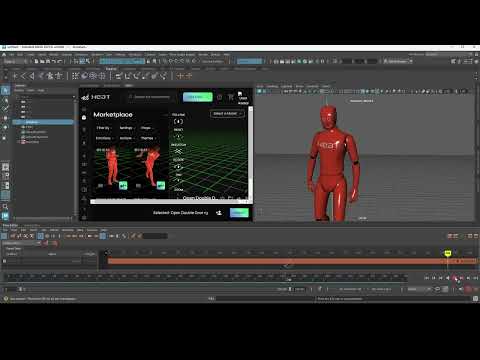Activate the Scale tool in Maya toolbox
480x360 pixels.
click(x=5, y=137)
